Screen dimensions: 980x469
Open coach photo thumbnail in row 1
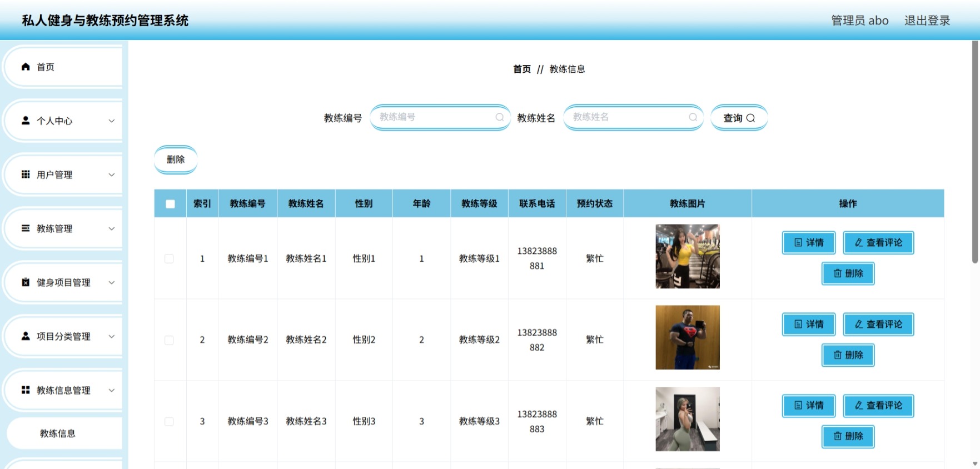[688, 256]
